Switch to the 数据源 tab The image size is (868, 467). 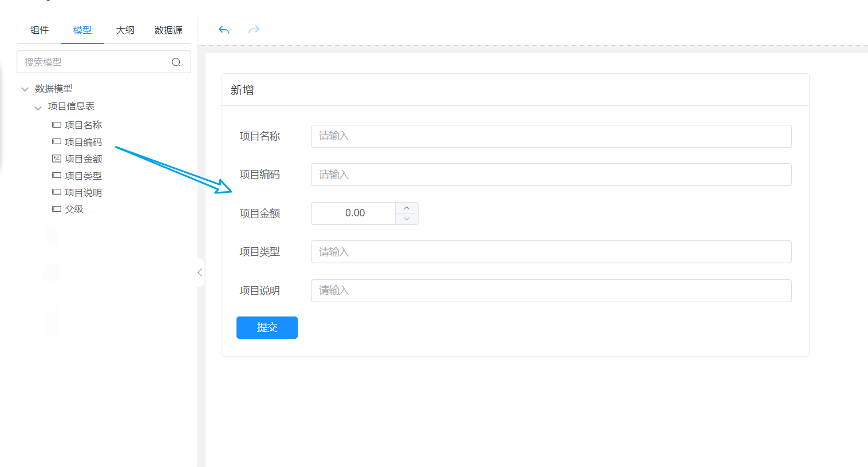click(168, 30)
